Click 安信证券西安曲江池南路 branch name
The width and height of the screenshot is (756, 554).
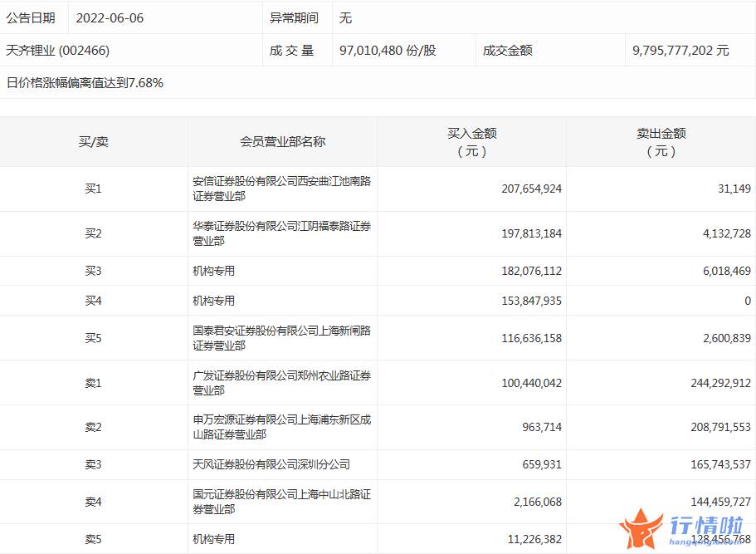click(281, 189)
